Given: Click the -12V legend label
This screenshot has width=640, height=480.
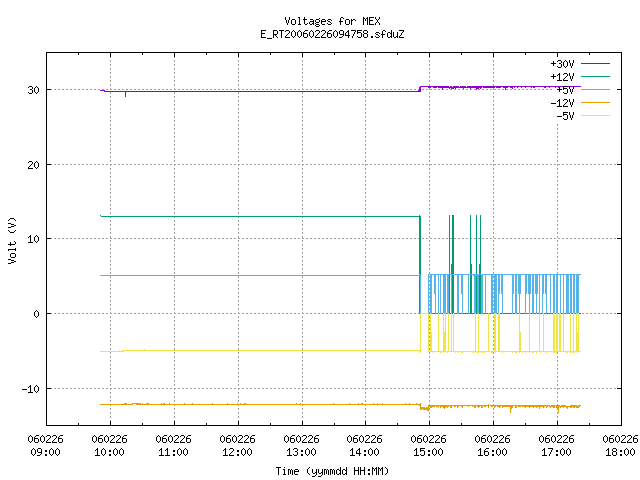Looking at the screenshot, I should (562, 103).
